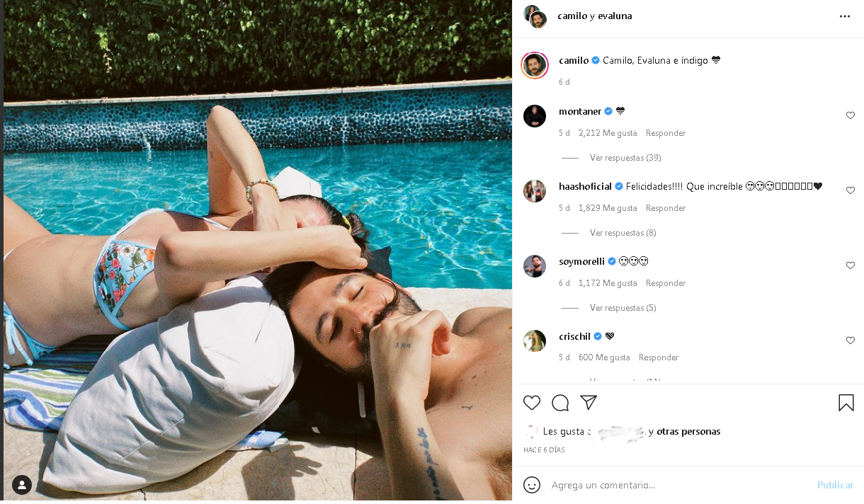Screen dimensions: 864x504
Task: Expand Ver respuestas (5) under soymorelli
Action: point(623,308)
